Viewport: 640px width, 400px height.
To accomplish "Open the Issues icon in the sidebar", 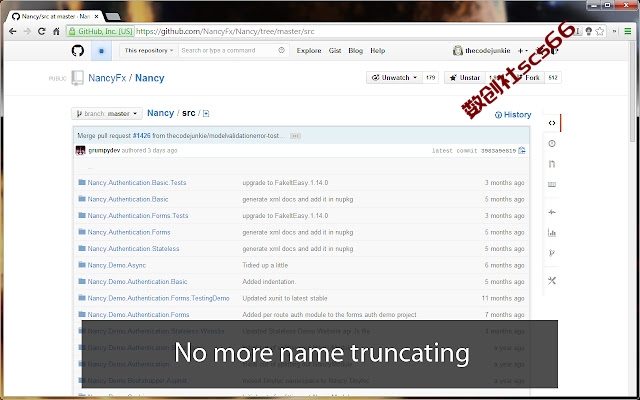I will coord(552,143).
